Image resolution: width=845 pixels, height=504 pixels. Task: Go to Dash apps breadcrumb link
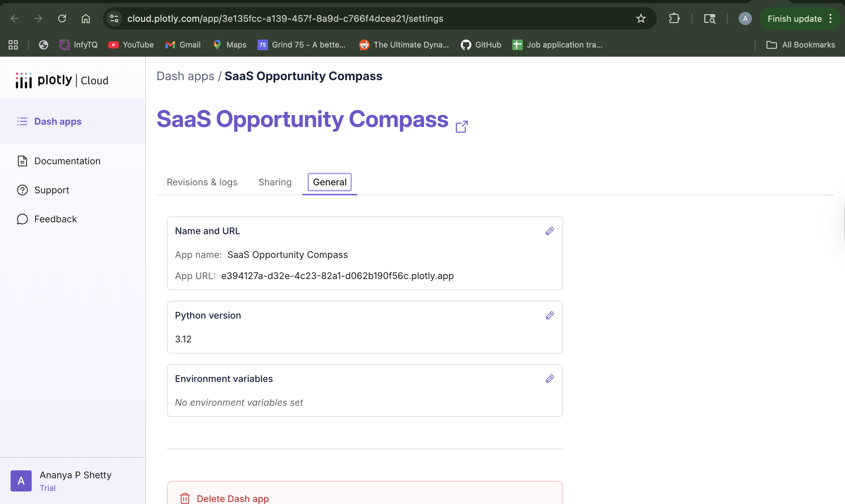pyautogui.click(x=185, y=76)
